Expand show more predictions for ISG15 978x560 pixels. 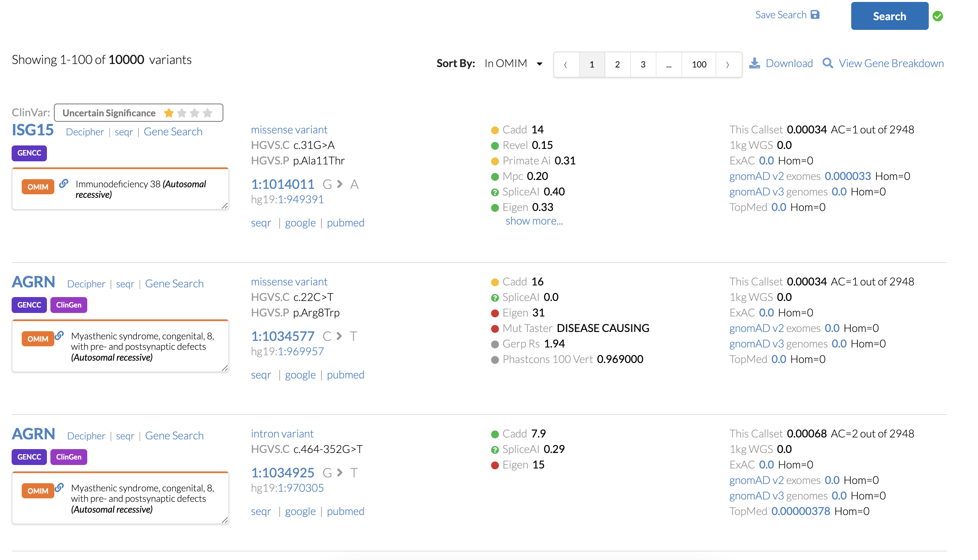coord(534,221)
